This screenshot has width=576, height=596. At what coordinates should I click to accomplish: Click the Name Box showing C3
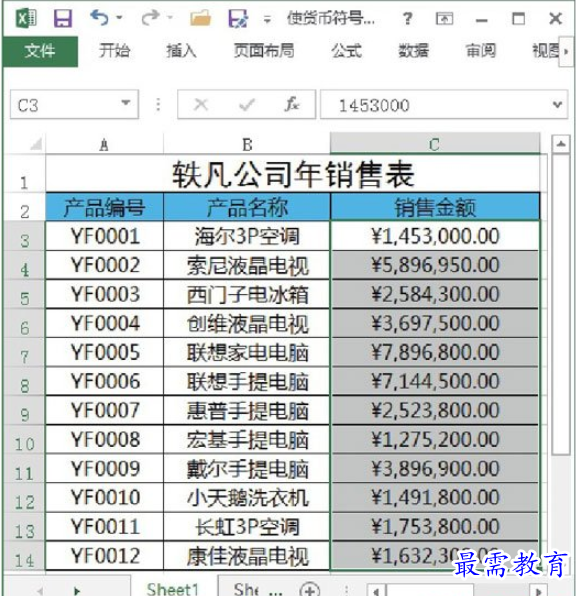click(x=65, y=105)
